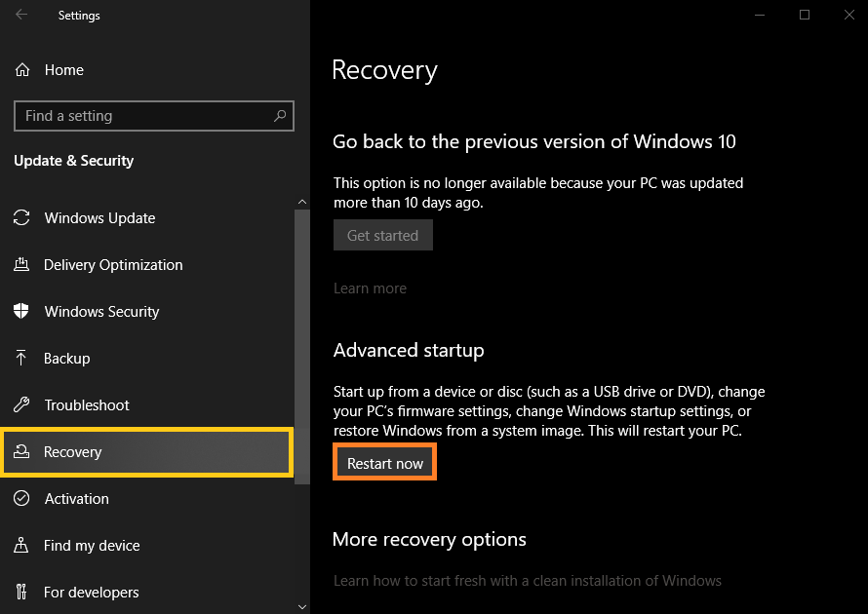Click the Troubleshoot wrench icon
This screenshot has height=614, width=868.
(x=21, y=405)
